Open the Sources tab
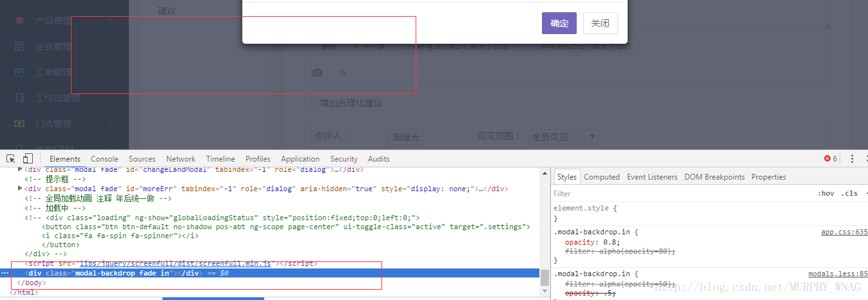This screenshot has height=300, width=868. click(x=142, y=159)
